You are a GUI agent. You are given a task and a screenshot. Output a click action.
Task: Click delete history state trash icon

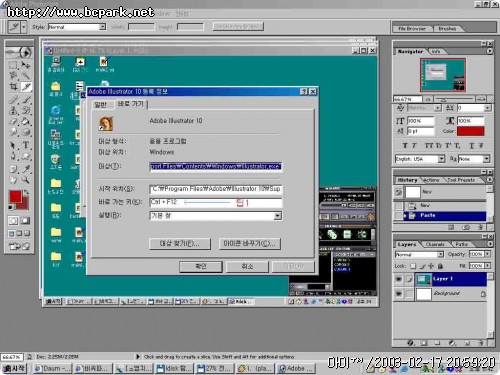click(481, 227)
